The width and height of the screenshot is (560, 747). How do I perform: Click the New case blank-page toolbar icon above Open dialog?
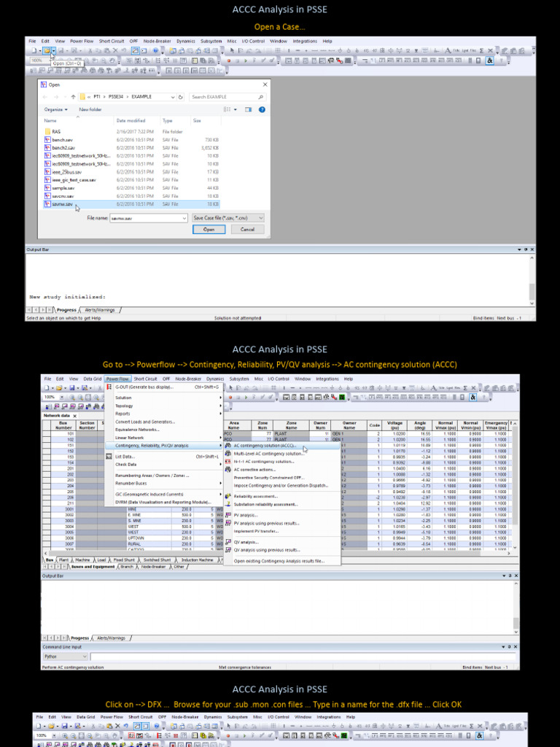[34, 50]
